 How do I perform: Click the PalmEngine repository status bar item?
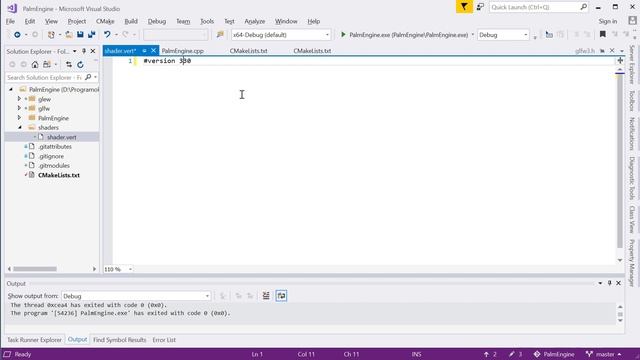point(554,354)
